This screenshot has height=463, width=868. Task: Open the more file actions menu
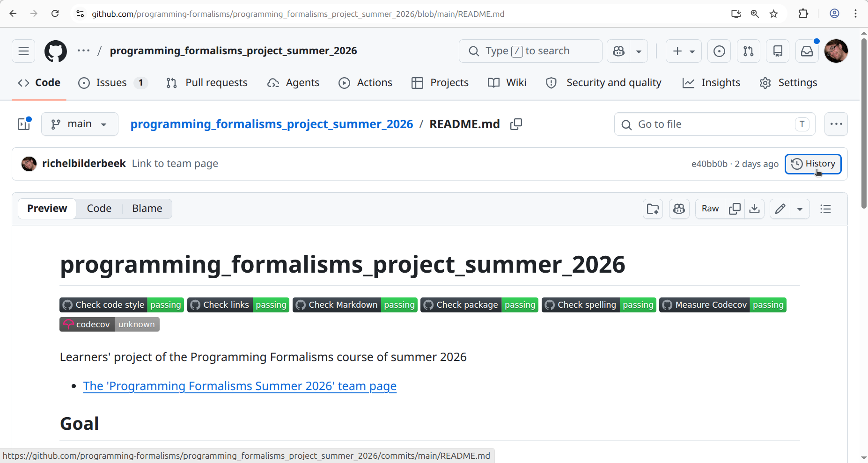(836, 124)
